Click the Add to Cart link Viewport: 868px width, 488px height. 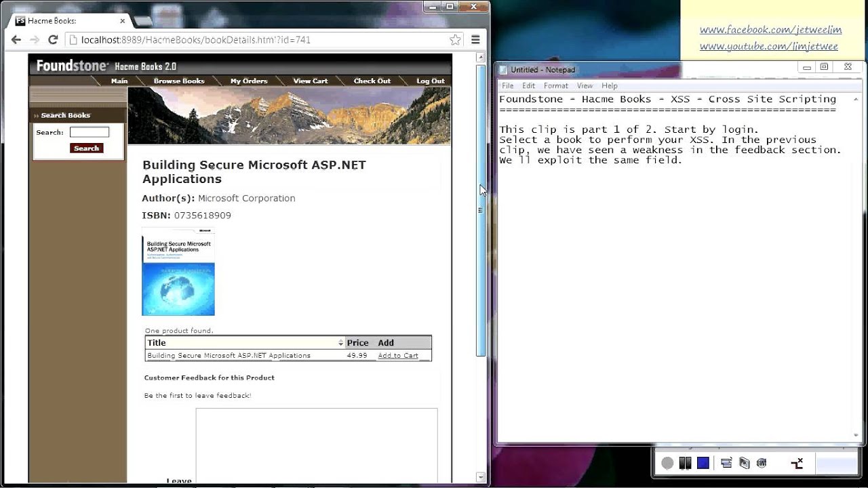pyautogui.click(x=398, y=355)
